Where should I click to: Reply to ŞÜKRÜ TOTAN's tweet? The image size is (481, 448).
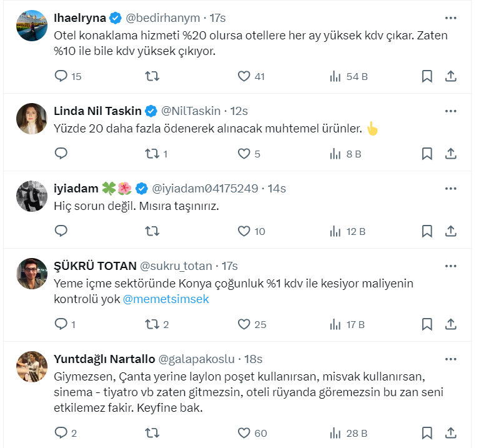tap(61, 324)
